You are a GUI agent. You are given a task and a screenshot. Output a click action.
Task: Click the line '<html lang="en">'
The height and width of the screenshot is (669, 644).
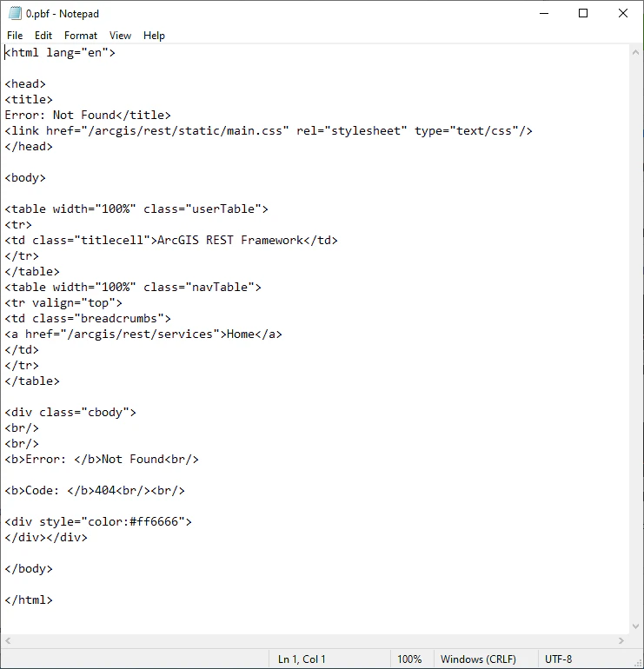[x=60, y=52]
